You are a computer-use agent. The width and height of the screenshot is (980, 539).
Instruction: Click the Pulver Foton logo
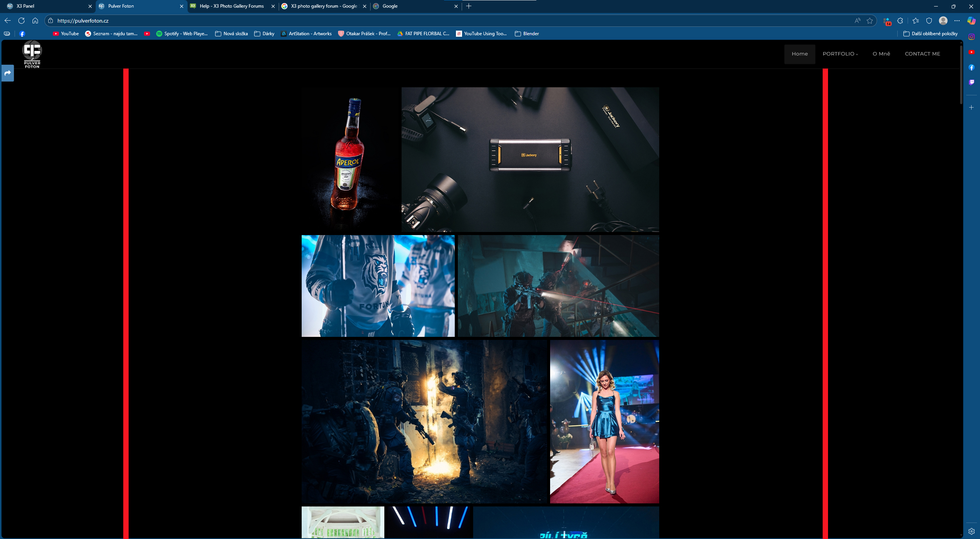[32, 54]
